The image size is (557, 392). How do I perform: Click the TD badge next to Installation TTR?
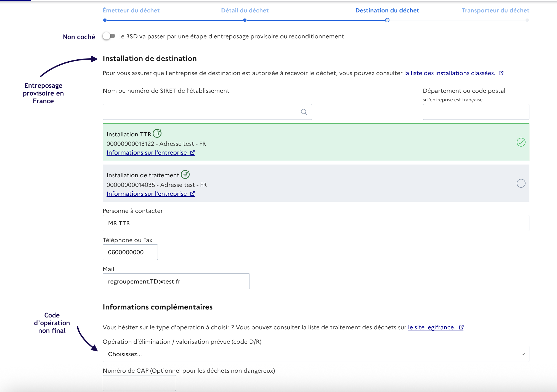(157, 134)
